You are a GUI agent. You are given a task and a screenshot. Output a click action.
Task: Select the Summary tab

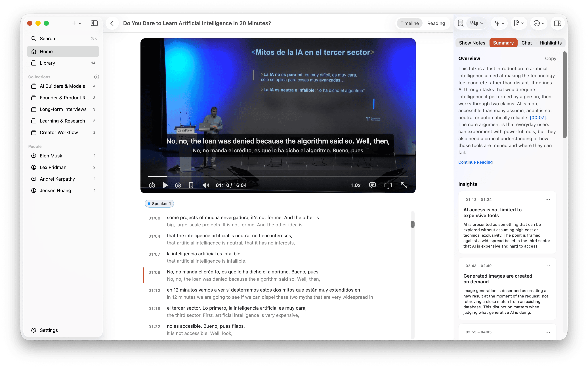503,43
